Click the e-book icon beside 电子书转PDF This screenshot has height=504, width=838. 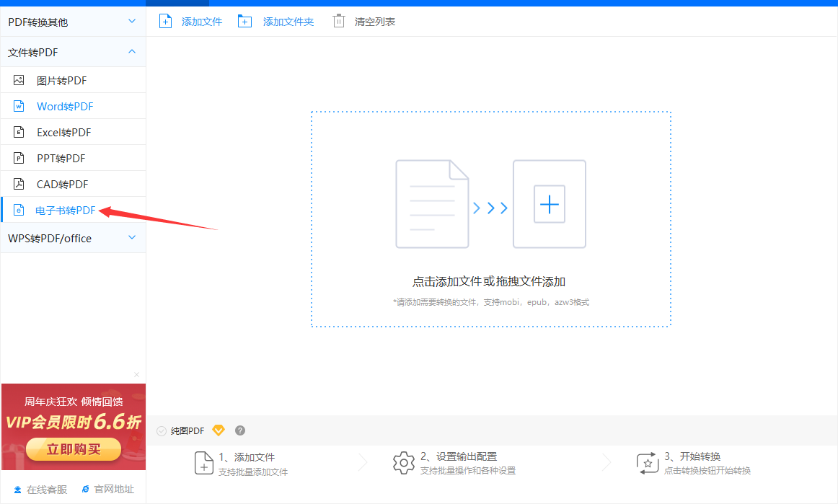(x=19, y=210)
